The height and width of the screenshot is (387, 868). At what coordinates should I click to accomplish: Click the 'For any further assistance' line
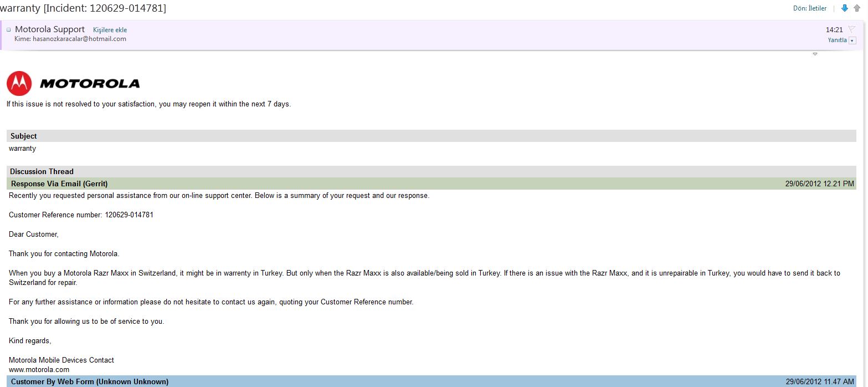211,302
